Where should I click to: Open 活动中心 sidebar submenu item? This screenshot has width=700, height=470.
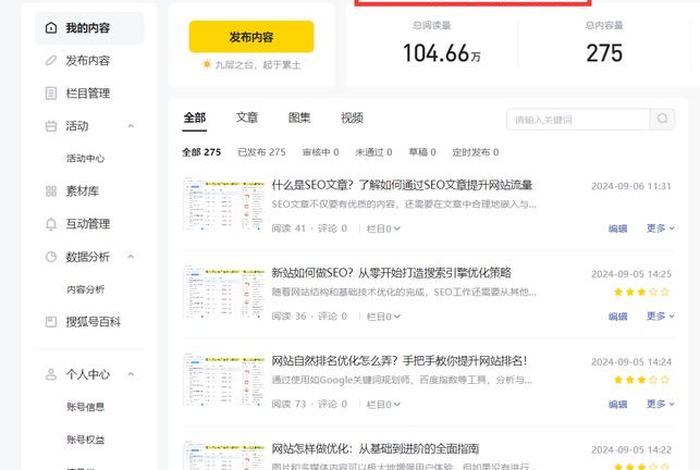pyautogui.click(x=85, y=158)
